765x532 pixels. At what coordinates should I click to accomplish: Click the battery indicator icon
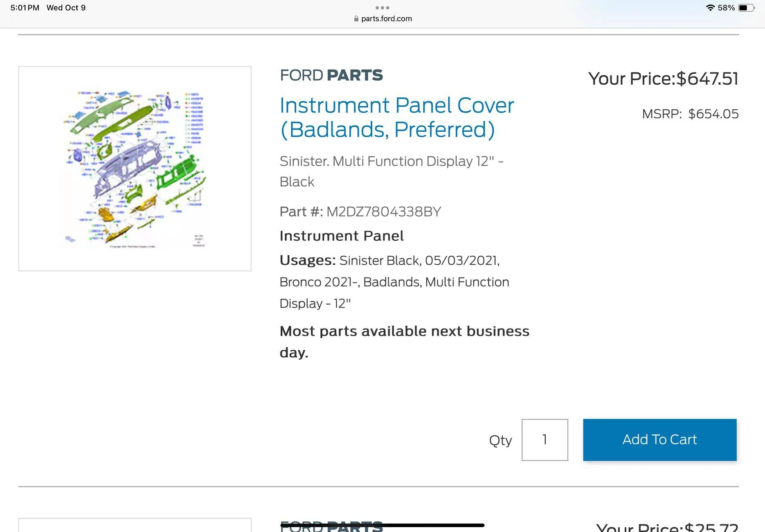click(x=746, y=8)
